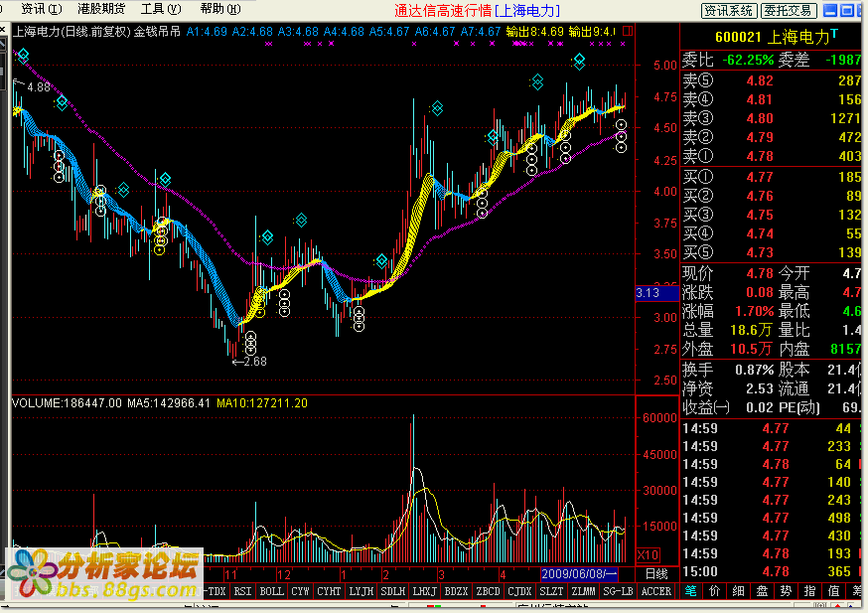Select the RSI indicator tab

pos(242,591)
